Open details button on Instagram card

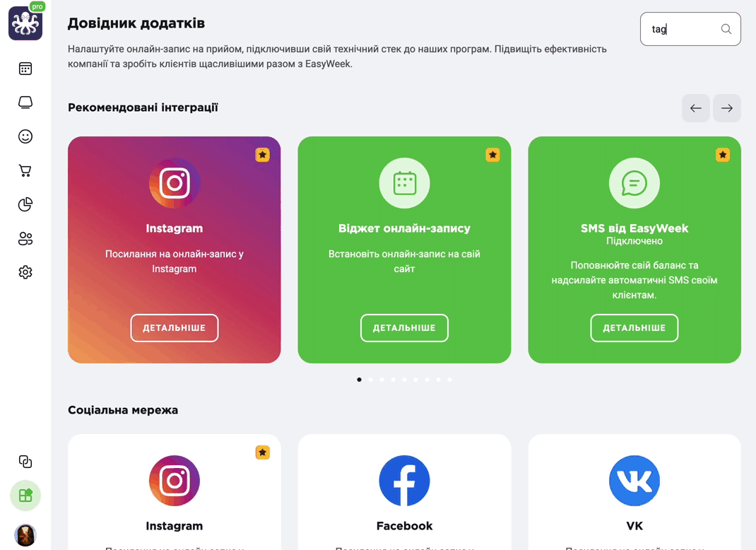[174, 328]
